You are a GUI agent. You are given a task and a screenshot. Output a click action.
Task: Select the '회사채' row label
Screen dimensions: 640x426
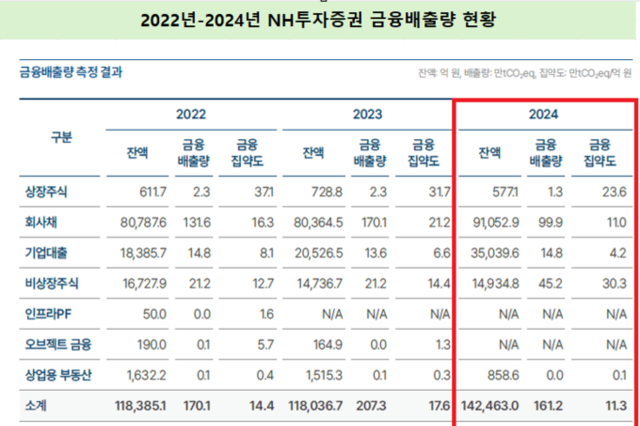pos(41,222)
